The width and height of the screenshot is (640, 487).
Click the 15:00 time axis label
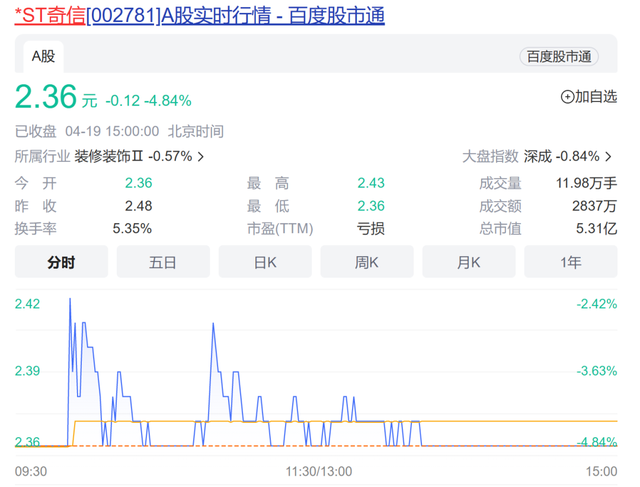[602, 471]
